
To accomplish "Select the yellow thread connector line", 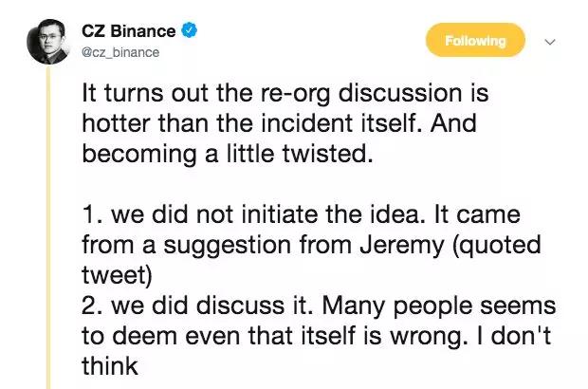I will [x=48, y=228].
